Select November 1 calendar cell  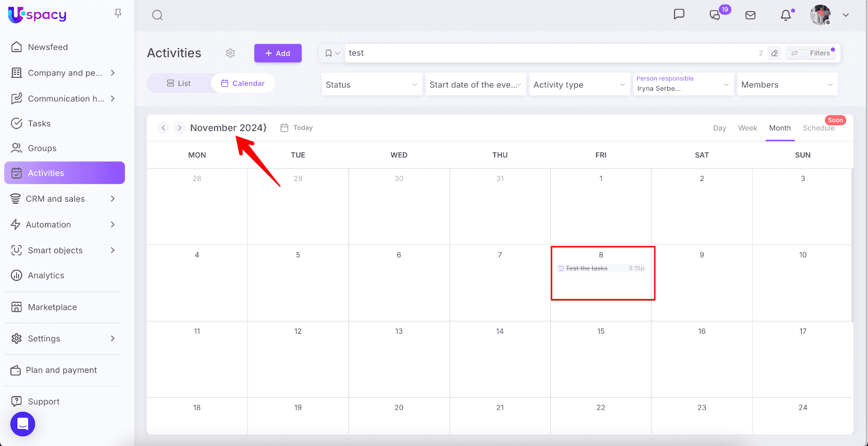601,206
